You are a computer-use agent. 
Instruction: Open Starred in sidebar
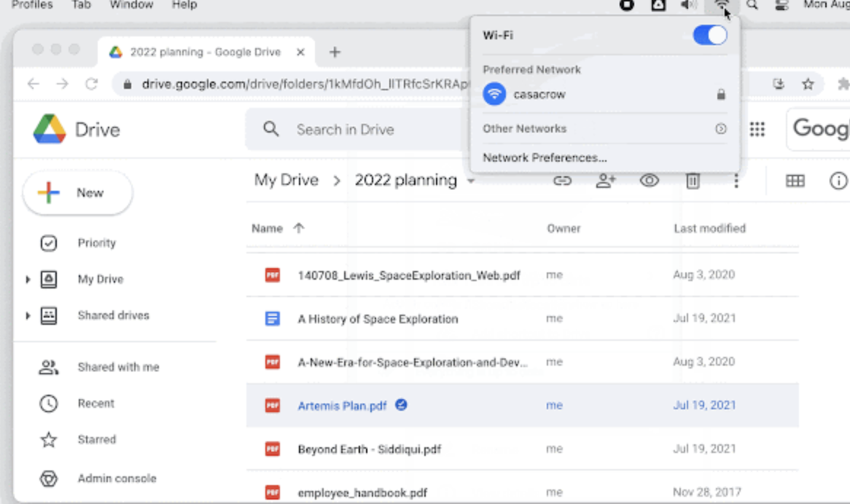[96, 440]
